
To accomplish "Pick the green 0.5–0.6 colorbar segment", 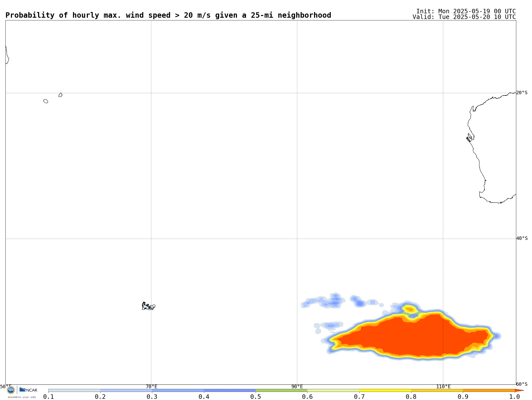I will pyautogui.click(x=282, y=390).
